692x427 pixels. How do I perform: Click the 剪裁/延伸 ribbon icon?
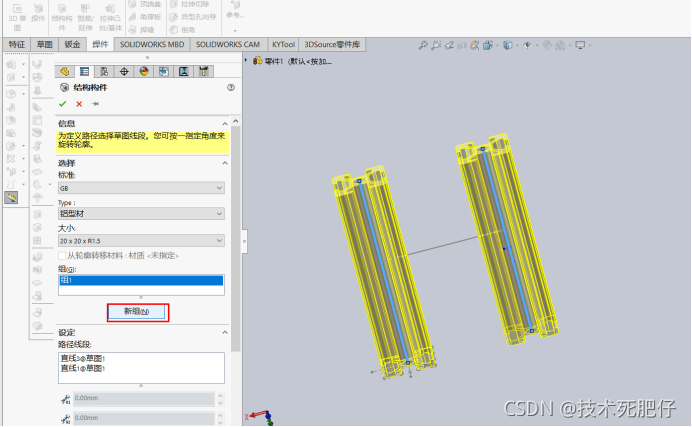pyautogui.click(x=85, y=18)
